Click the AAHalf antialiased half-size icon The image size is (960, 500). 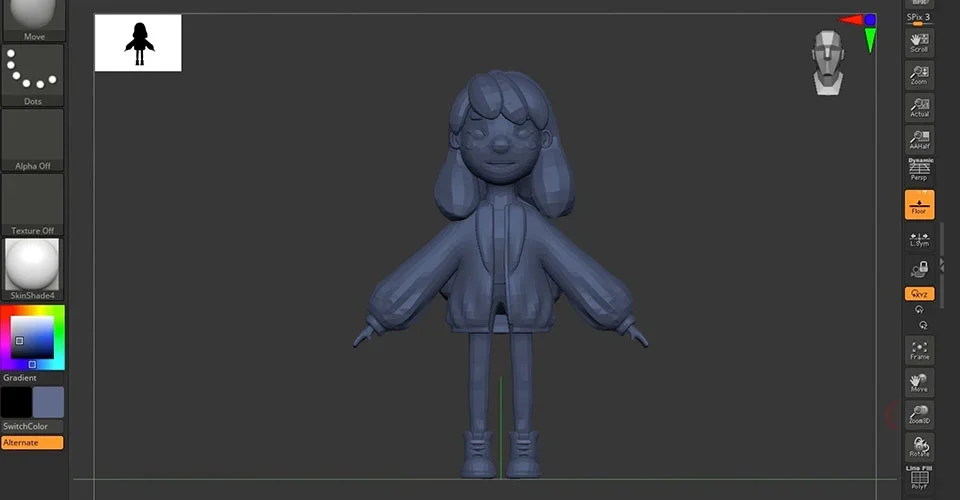920,140
